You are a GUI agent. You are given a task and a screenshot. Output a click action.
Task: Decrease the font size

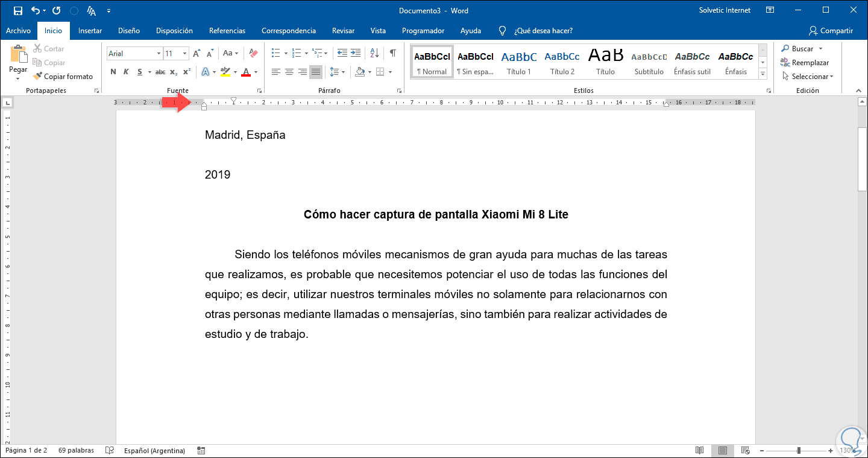pos(209,54)
